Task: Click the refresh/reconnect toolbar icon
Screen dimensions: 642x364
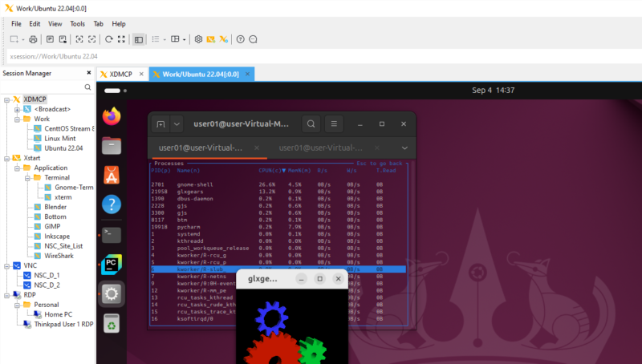Action: [x=108, y=38]
